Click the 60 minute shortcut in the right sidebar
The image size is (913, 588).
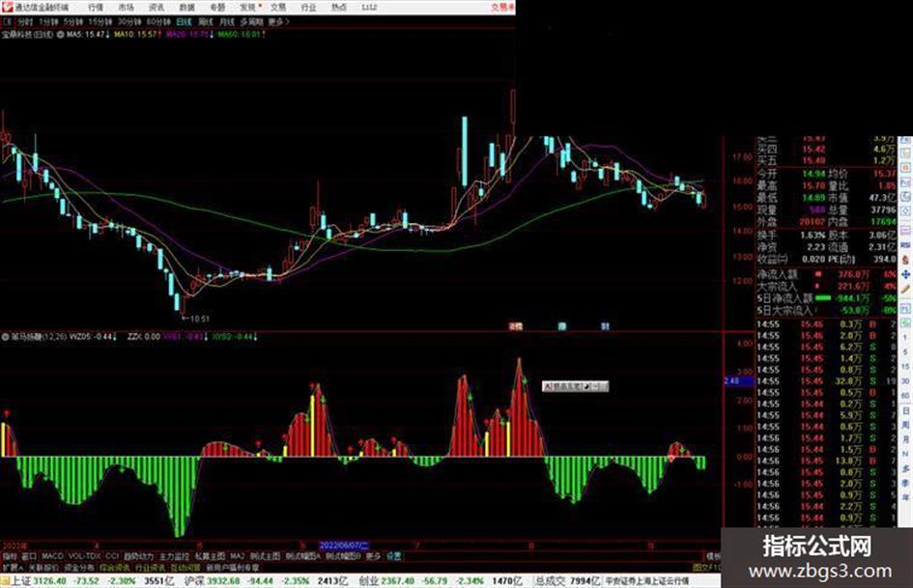click(x=905, y=395)
